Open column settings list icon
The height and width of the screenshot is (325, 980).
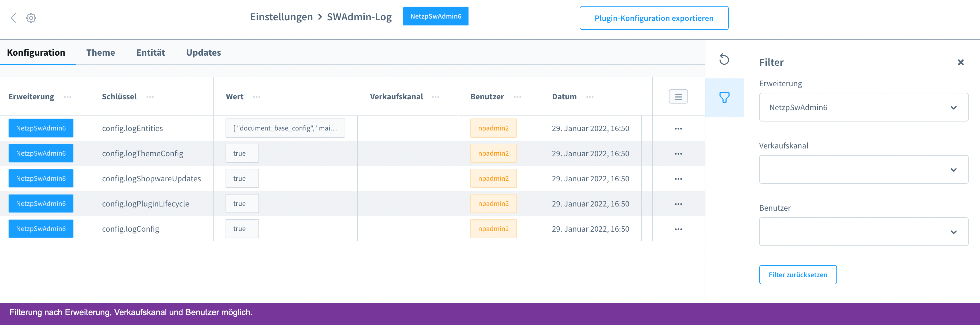click(678, 97)
